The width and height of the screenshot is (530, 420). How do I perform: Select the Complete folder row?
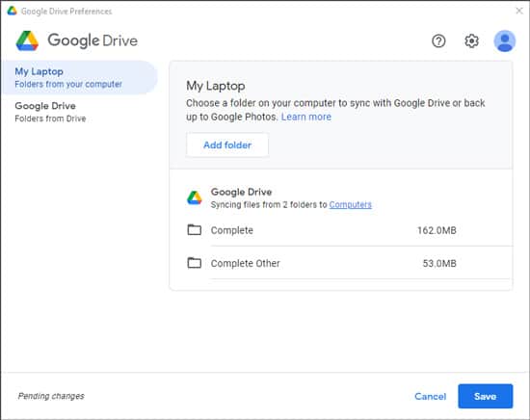(x=341, y=230)
